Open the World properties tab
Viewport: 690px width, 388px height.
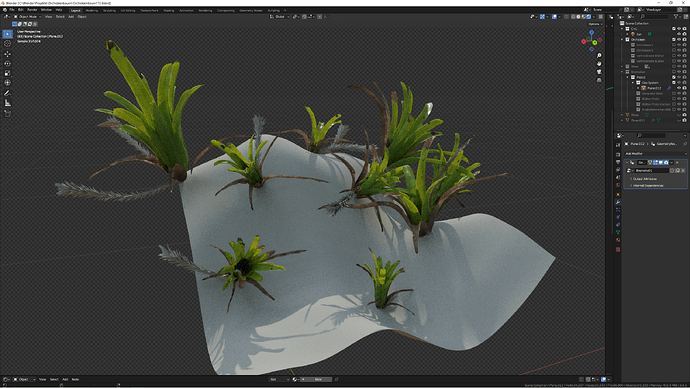point(618,185)
